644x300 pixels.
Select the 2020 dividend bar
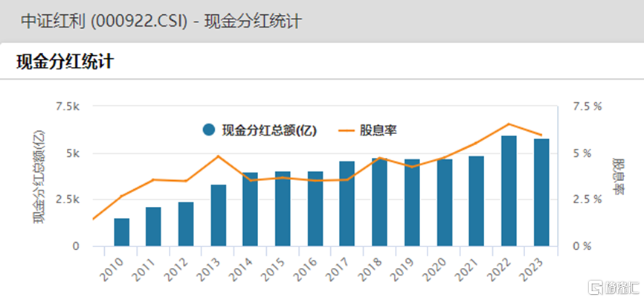pos(445,202)
